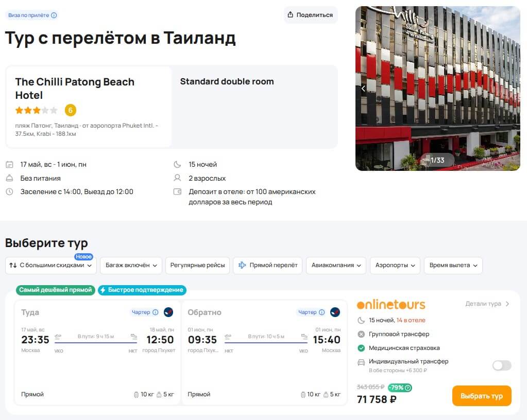Click airline logo in Туда flight card

tap(168, 312)
